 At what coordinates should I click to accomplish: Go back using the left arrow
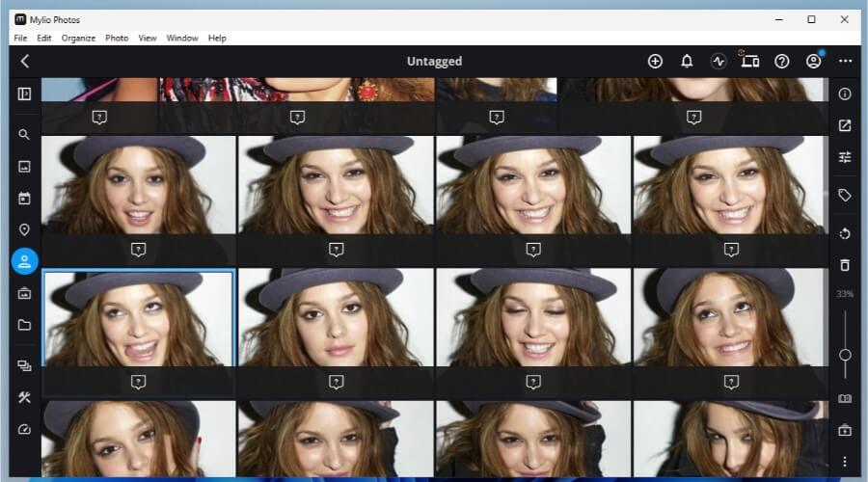tap(25, 62)
